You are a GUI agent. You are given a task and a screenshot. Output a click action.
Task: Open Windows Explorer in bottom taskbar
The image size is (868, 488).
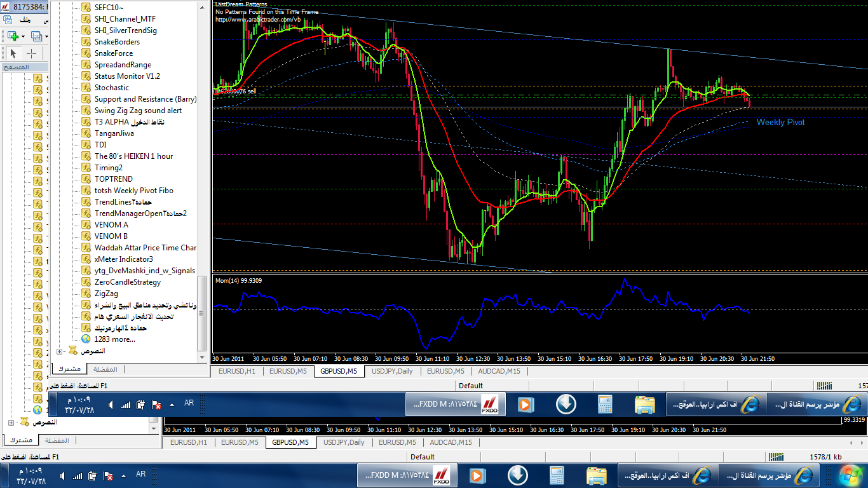click(596, 475)
